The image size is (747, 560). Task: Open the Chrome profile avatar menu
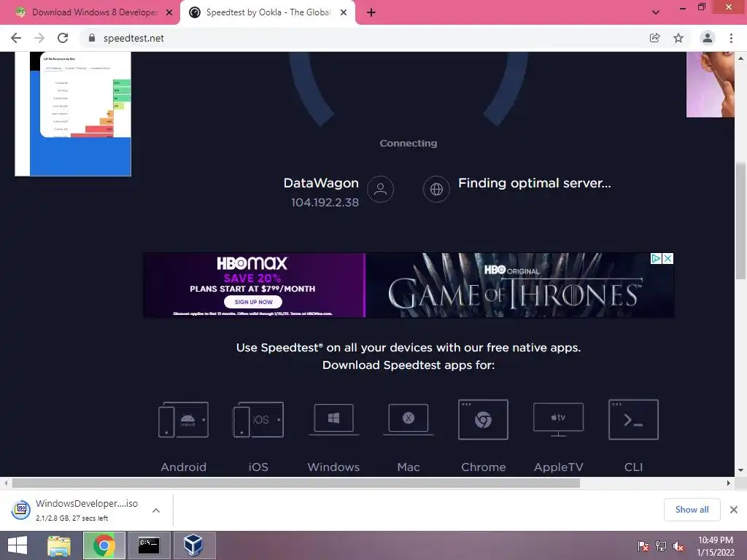pyautogui.click(x=708, y=38)
